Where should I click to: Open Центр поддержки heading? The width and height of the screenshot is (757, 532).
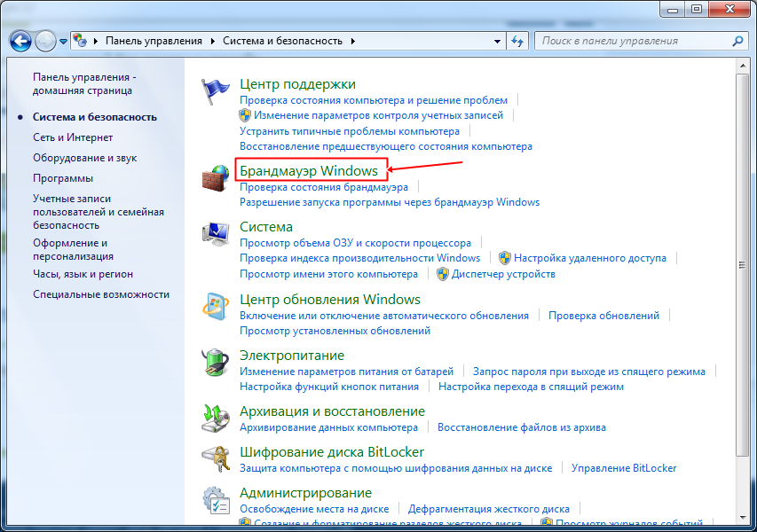[x=298, y=84]
